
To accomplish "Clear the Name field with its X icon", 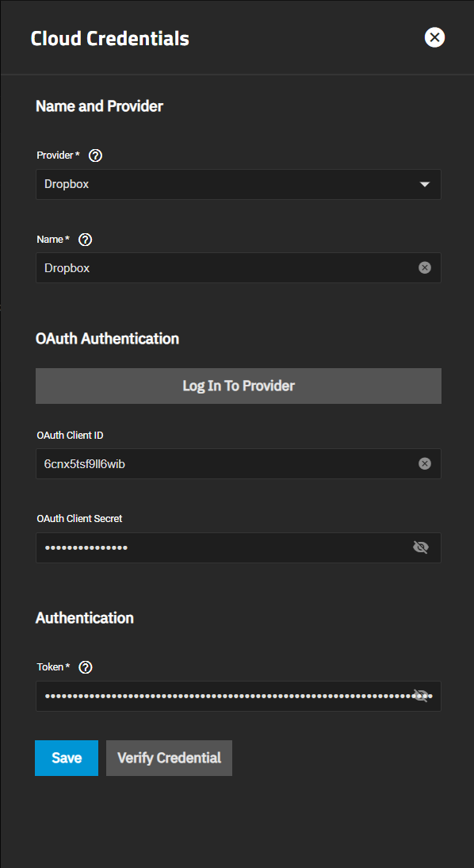I will point(425,268).
